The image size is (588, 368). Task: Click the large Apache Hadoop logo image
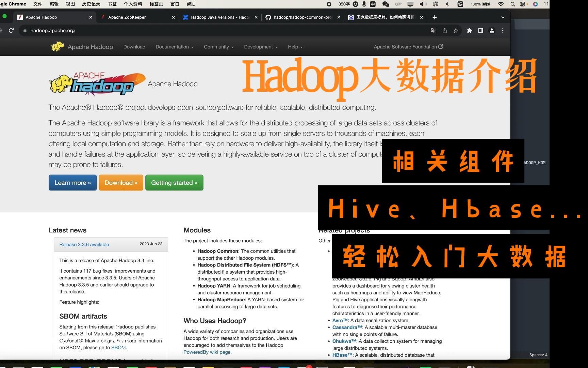coord(97,84)
